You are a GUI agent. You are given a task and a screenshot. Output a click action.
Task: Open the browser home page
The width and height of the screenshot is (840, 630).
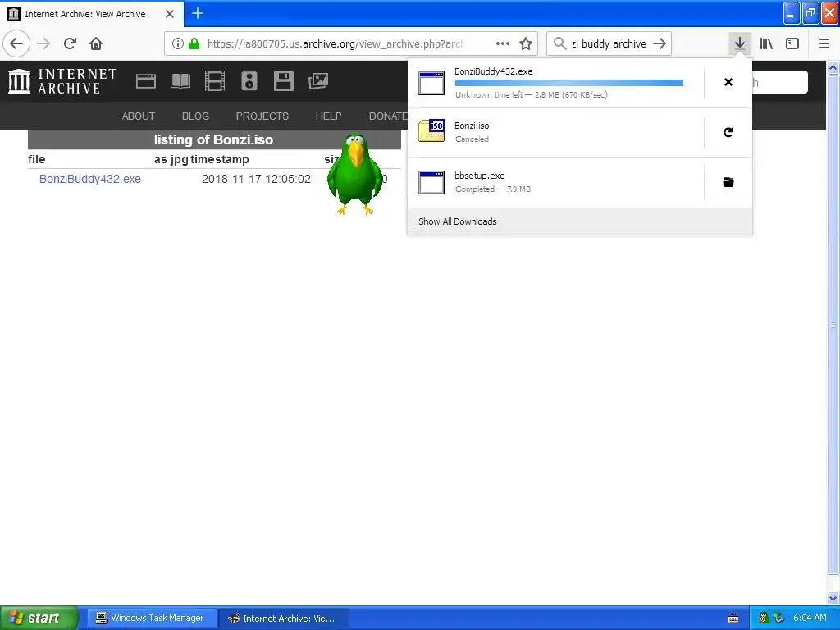point(96,43)
